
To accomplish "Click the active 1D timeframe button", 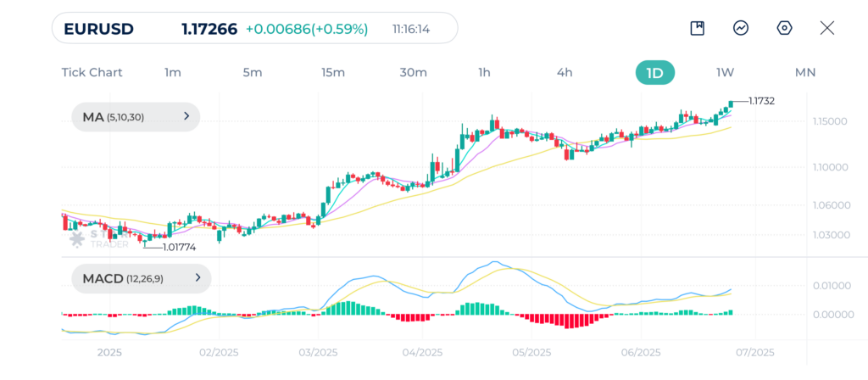I will pyautogui.click(x=654, y=72).
